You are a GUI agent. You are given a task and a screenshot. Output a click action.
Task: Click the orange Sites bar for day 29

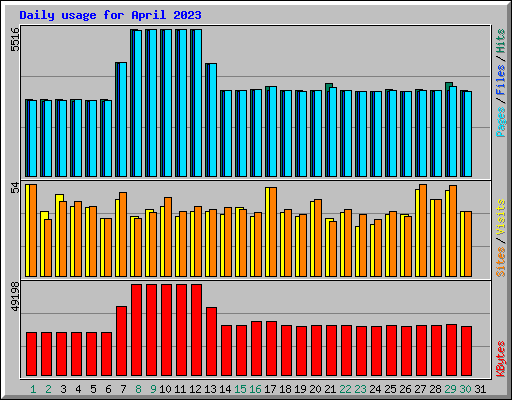(453, 231)
